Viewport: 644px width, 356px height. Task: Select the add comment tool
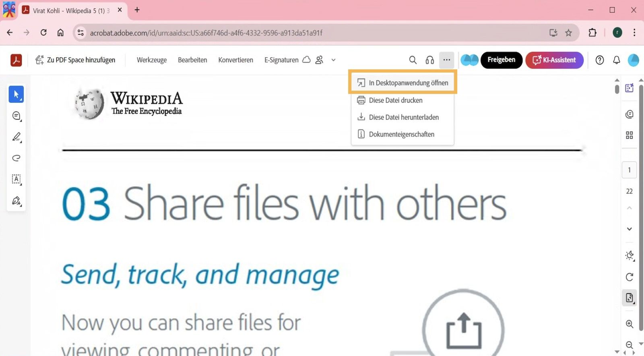17,116
